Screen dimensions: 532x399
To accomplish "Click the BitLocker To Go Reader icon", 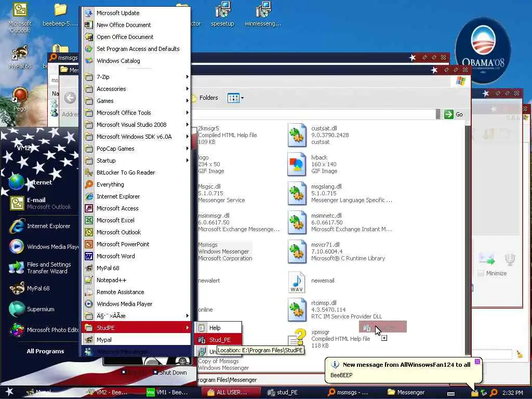I will pos(89,172).
